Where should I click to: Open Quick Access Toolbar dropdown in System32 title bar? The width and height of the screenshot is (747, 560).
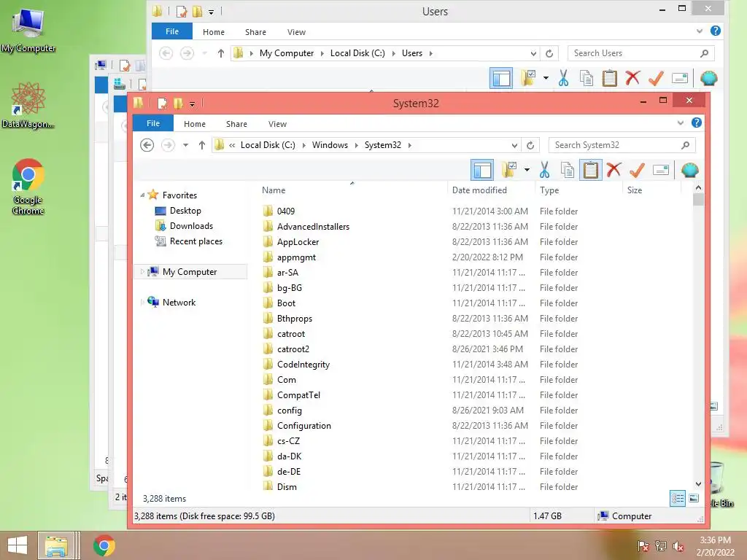coord(192,104)
